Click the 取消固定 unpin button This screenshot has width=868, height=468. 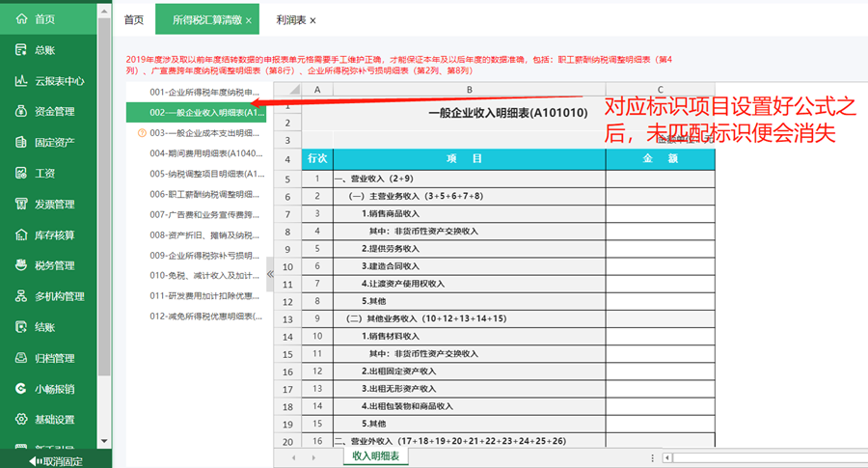click(x=55, y=461)
